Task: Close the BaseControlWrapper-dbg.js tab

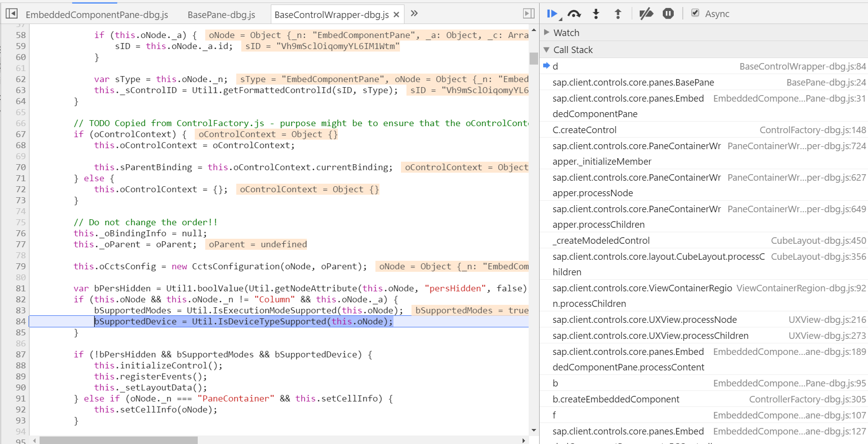Action: click(x=396, y=15)
